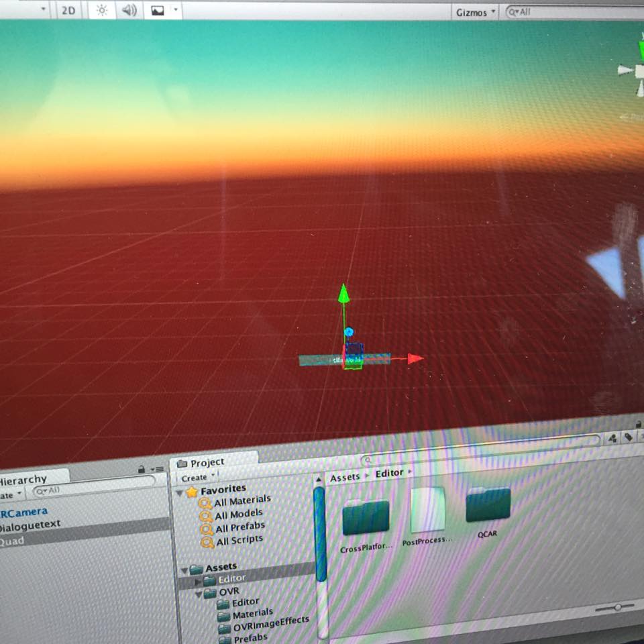Click the Assets breadcrumb
The image size is (644, 644).
pyautogui.click(x=345, y=477)
